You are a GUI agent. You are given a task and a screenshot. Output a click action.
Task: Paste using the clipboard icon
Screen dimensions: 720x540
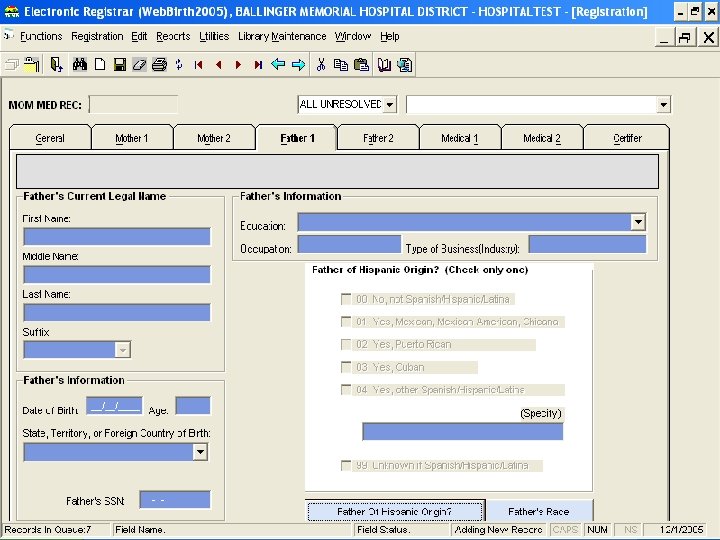[361, 65]
